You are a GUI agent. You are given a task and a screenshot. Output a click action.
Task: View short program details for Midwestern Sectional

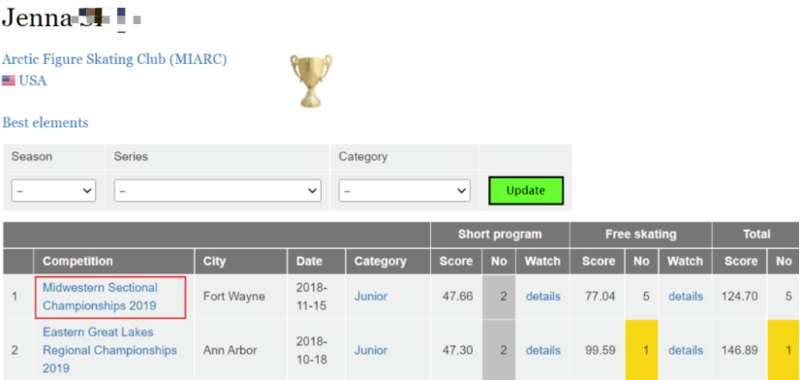[x=543, y=296]
